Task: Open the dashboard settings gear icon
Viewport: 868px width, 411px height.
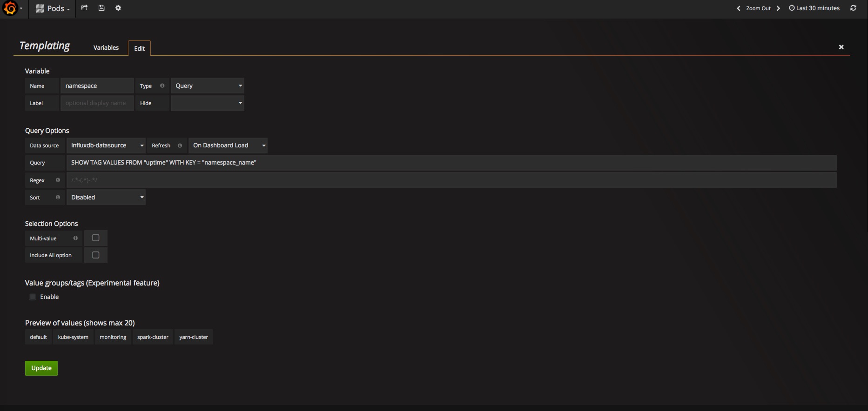Action: tap(118, 8)
